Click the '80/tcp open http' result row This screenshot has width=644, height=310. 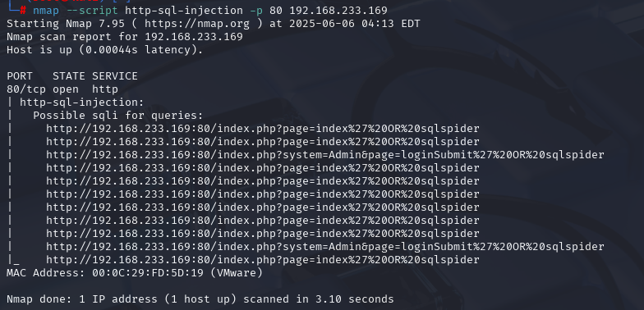click(x=62, y=89)
